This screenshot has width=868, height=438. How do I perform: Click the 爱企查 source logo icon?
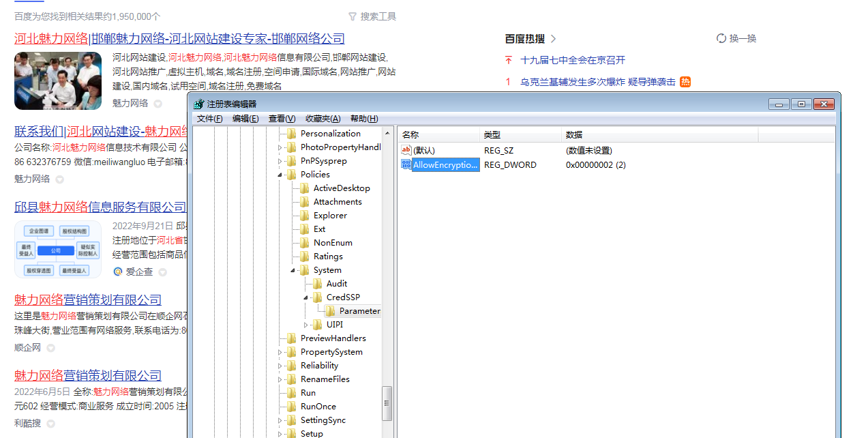coord(118,272)
